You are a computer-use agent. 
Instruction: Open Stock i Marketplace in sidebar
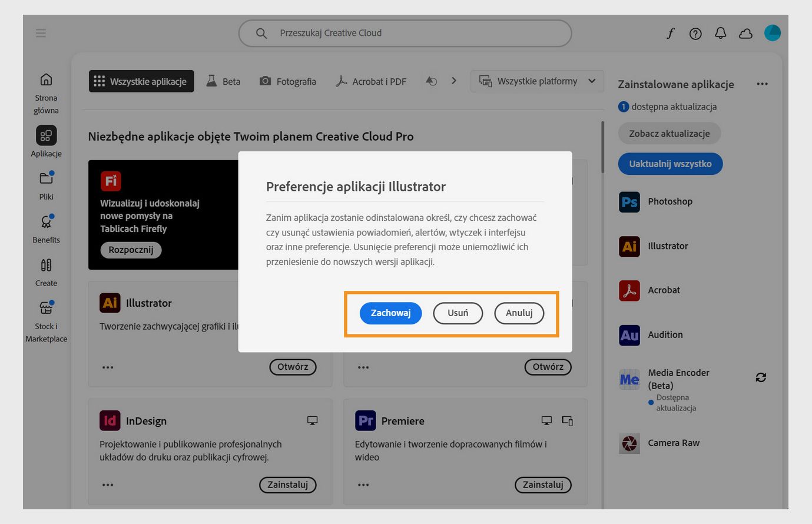point(46,321)
